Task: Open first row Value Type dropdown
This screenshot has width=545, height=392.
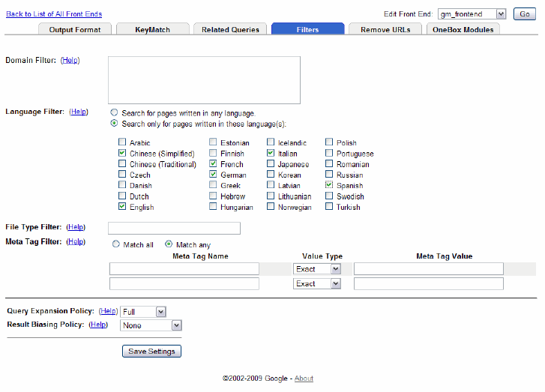Action: pos(317,269)
